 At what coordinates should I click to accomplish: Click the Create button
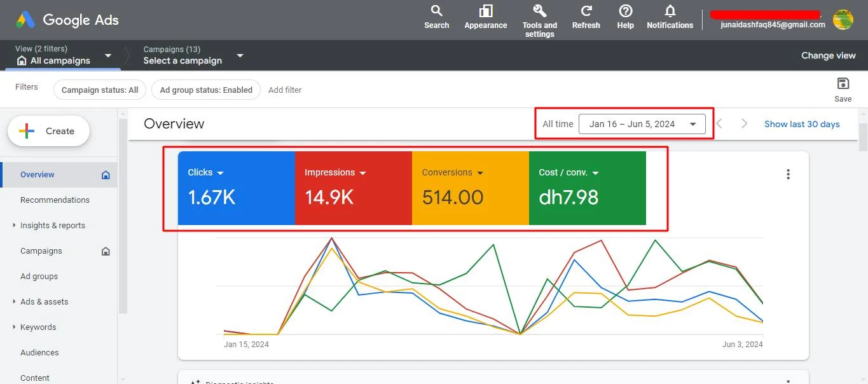point(48,131)
